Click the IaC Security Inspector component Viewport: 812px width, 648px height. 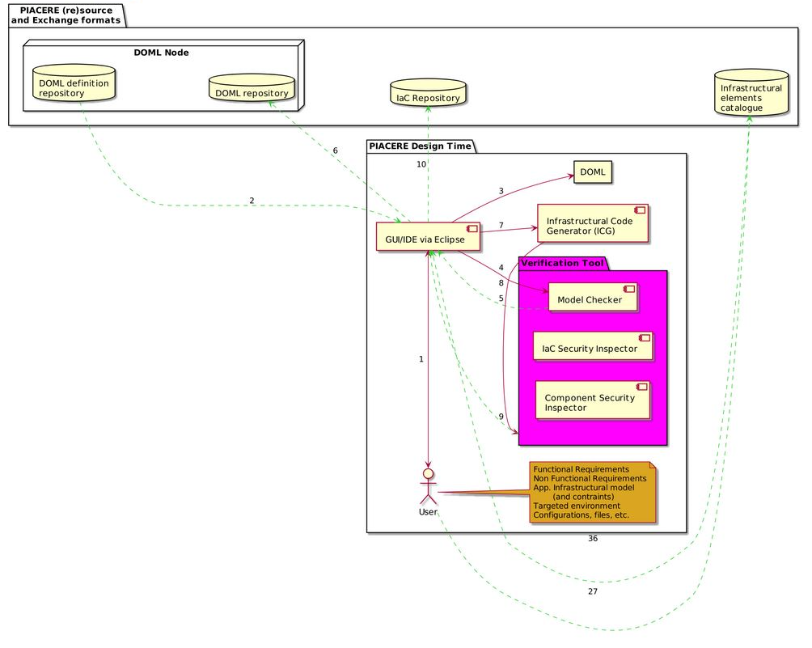[593, 346]
